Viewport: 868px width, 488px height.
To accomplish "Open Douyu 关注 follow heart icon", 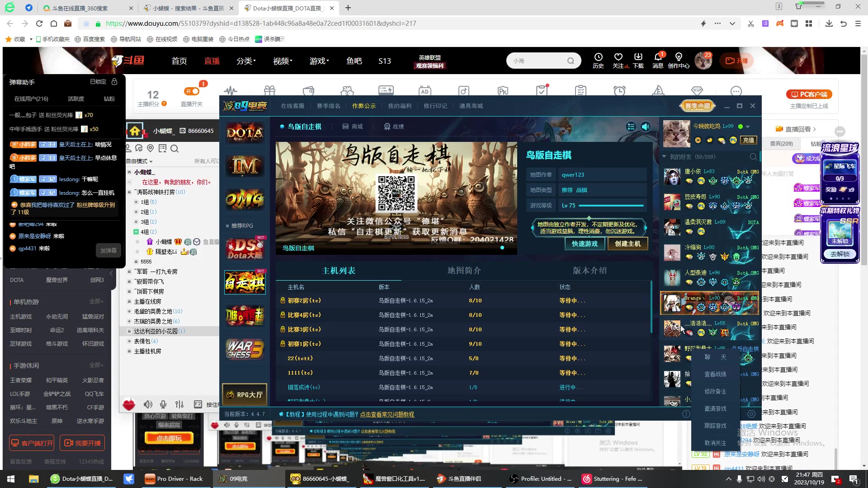I will click(x=618, y=60).
